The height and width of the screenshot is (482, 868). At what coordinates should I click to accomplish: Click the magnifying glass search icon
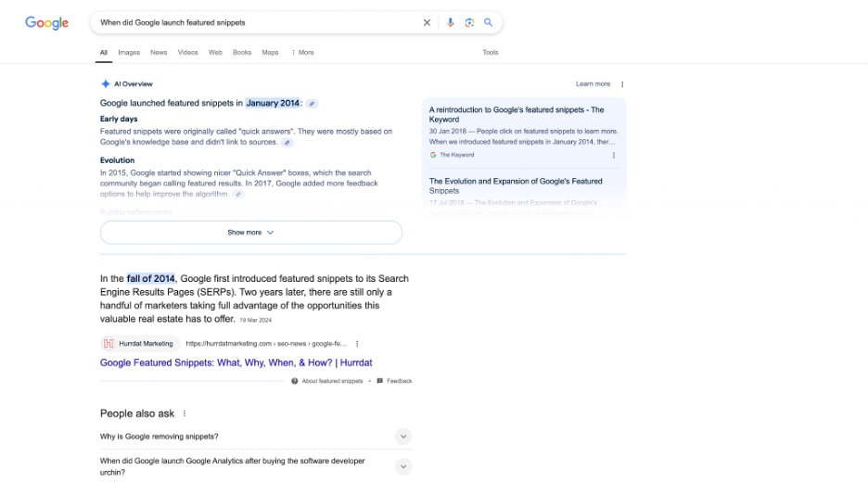pos(489,22)
